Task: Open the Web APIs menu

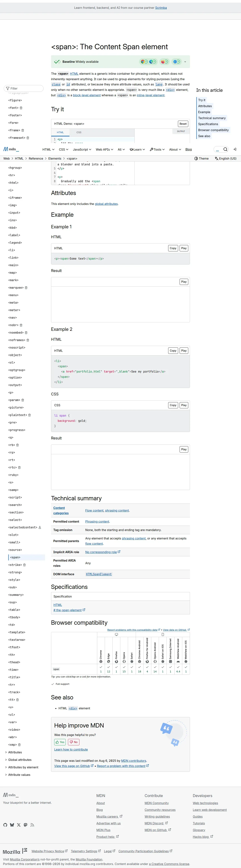Action: pyautogui.click(x=104, y=150)
